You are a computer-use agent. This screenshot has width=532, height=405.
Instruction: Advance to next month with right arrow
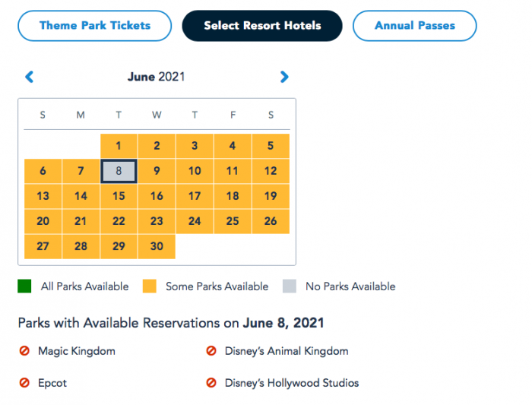click(x=284, y=77)
